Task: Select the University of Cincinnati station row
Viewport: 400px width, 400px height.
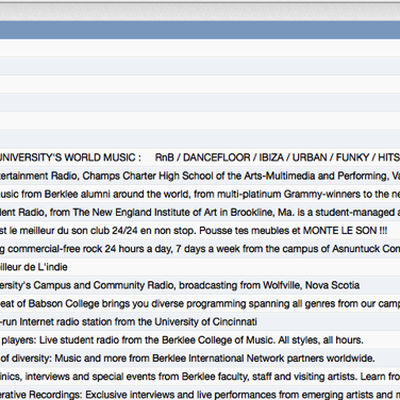Action: 200,322
